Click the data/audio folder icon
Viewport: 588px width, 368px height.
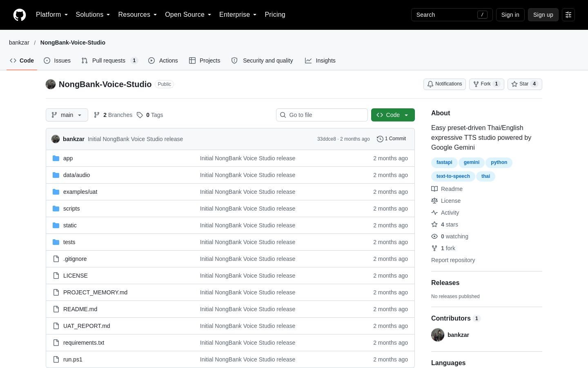click(56, 175)
